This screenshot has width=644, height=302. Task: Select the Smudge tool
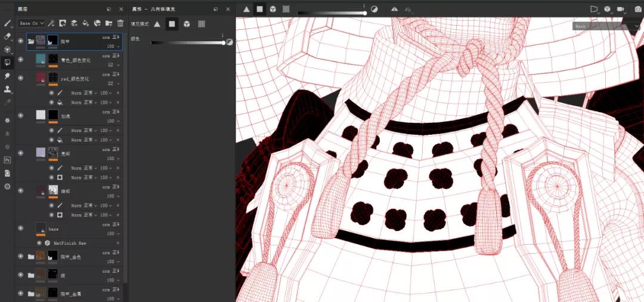tap(7, 76)
